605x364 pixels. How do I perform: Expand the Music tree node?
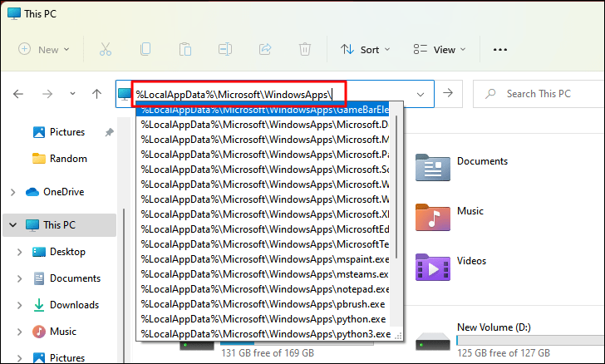pos(19,332)
